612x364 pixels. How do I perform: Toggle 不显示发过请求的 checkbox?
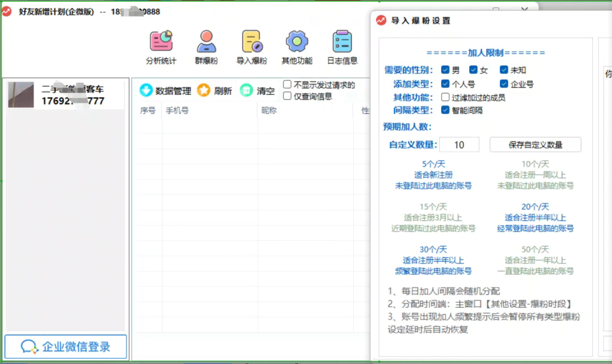coord(288,84)
